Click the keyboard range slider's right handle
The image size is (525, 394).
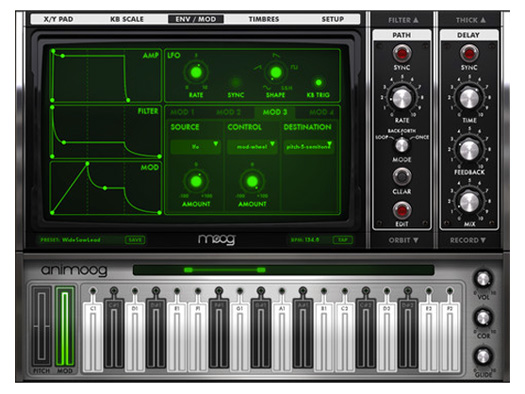click(x=261, y=270)
